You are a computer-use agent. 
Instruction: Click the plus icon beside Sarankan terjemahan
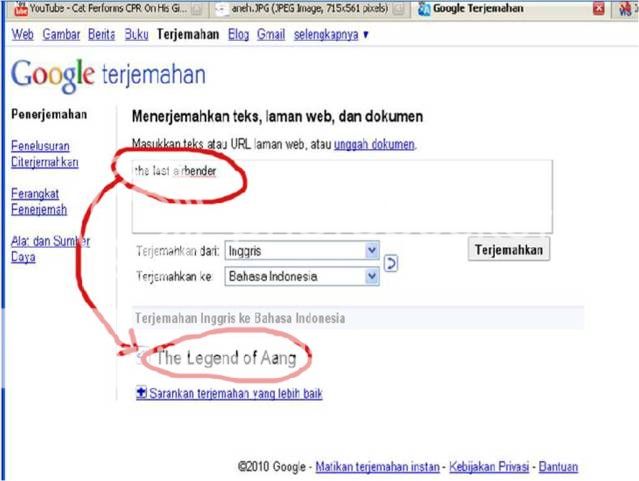click(141, 393)
